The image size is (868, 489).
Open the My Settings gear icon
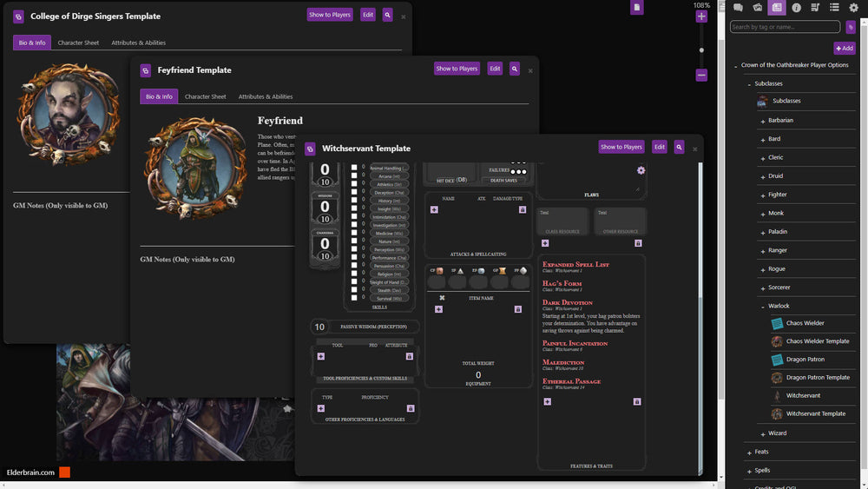click(x=853, y=8)
